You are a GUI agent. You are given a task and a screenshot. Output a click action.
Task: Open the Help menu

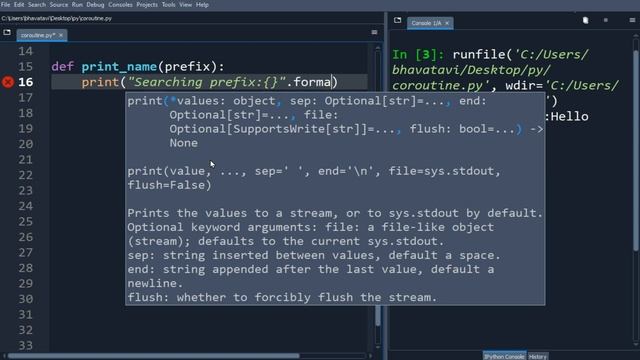(202, 5)
